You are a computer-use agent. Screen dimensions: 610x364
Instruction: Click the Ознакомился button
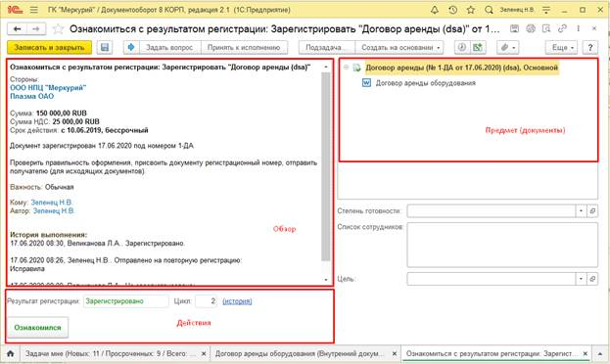point(38,328)
